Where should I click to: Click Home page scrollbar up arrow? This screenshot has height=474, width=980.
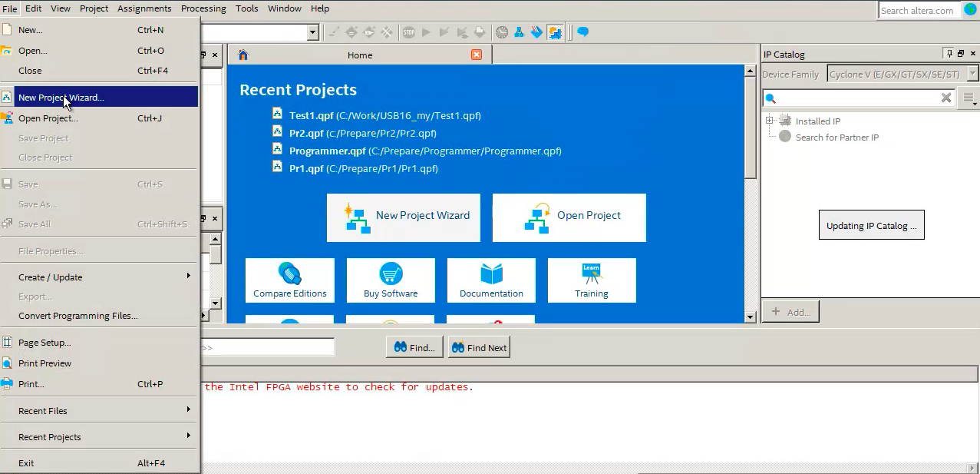[750, 71]
